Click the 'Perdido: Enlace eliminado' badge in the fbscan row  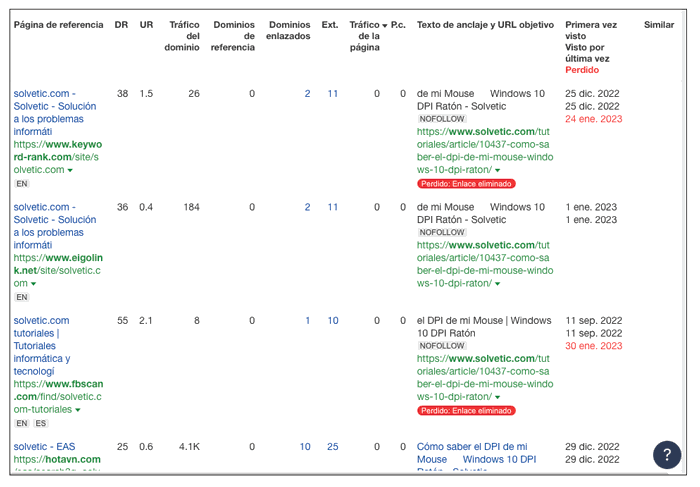pyautogui.click(x=466, y=410)
